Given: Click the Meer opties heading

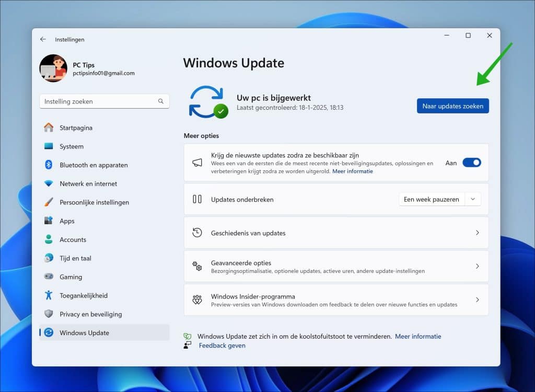Looking at the screenshot, I should pyautogui.click(x=201, y=135).
